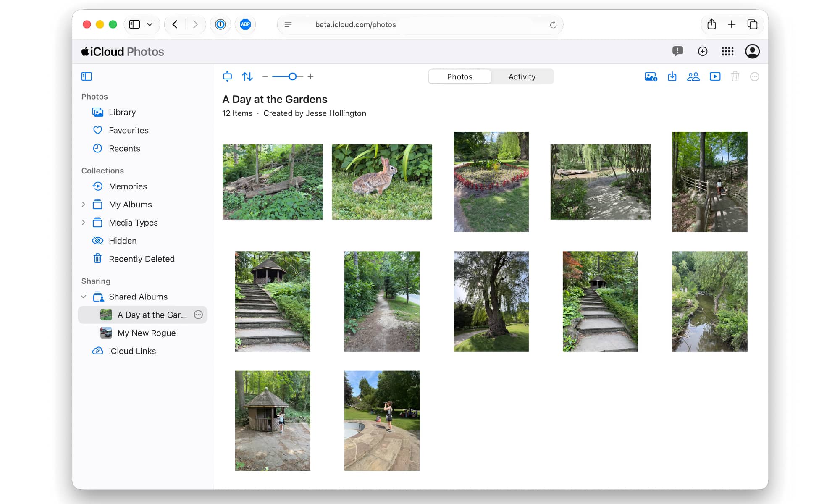Go forward in Safari history
840x504 pixels.
[x=195, y=24]
